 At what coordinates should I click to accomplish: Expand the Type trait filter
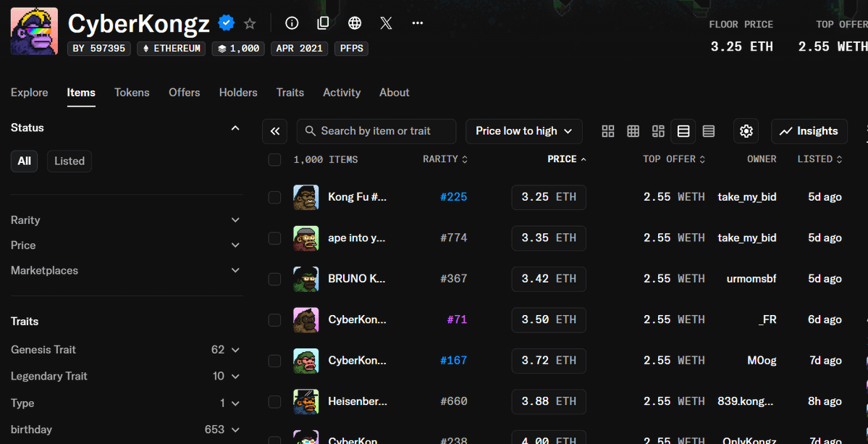click(127, 403)
